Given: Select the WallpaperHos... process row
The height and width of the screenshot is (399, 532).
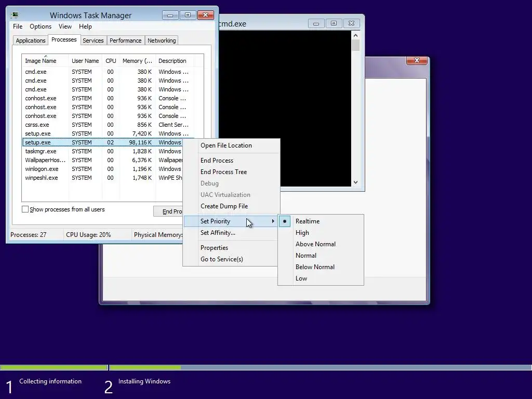Looking at the screenshot, I should (x=102, y=160).
